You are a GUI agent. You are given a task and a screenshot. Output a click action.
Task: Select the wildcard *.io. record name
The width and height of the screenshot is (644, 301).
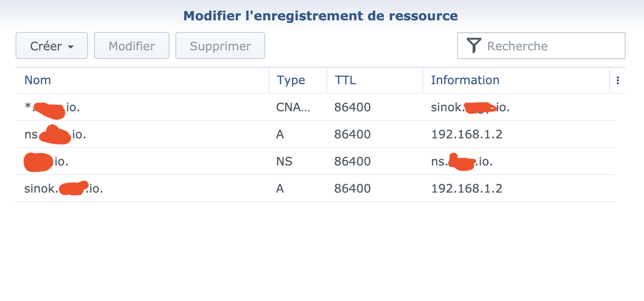pyautogui.click(x=52, y=107)
